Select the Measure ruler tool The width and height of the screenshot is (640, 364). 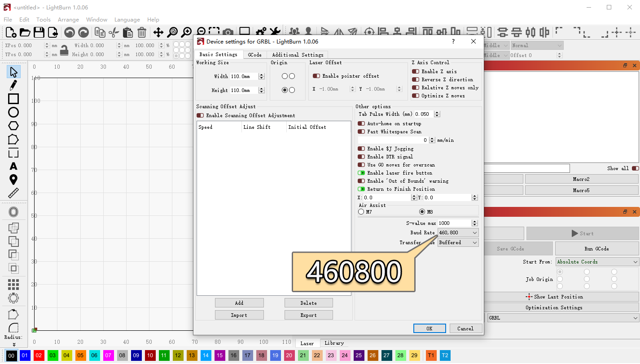pyautogui.click(x=13, y=193)
